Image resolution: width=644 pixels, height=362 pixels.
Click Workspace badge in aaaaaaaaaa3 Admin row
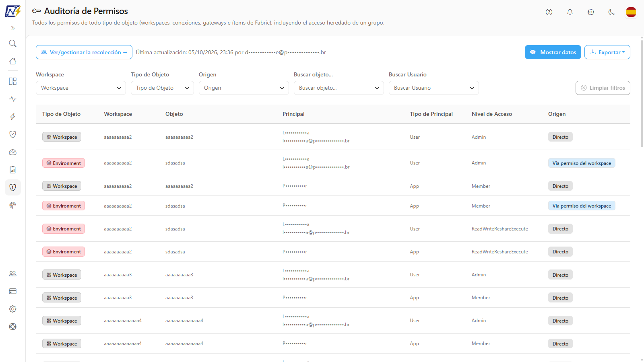pyautogui.click(x=62, y=275)
